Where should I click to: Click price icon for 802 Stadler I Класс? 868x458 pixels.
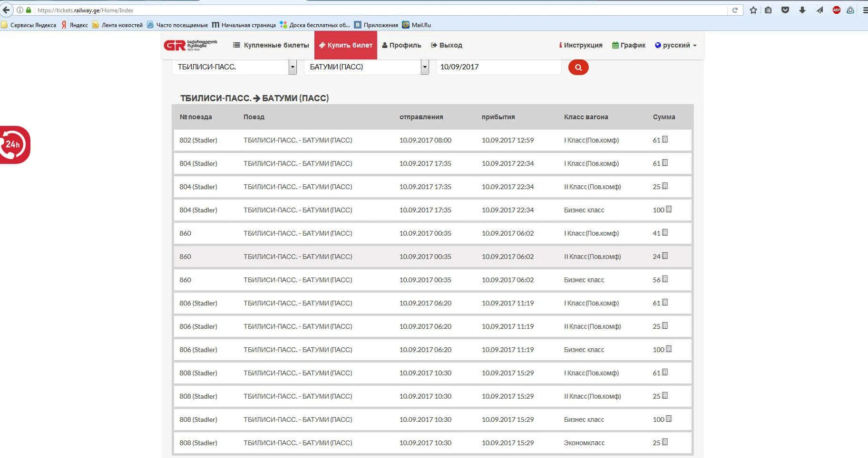click(x=665, y=140)
